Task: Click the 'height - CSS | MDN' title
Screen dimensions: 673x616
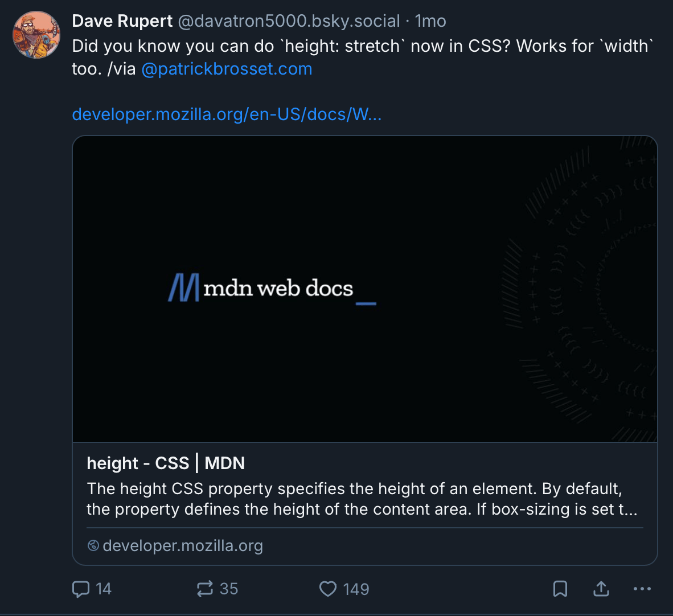Action: (166, 463)
